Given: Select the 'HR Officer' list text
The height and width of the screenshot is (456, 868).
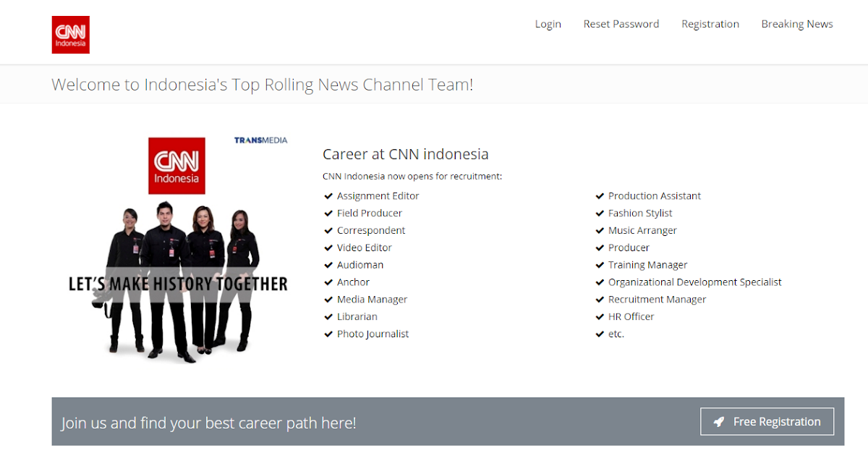Looking at the screenshot, I should [x=631, y=316].
